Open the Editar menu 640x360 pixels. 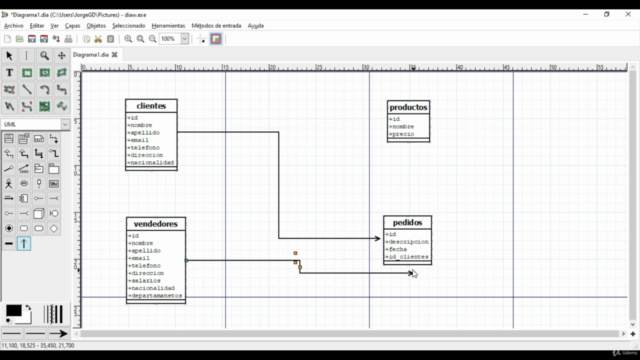(x=37, y=26)
